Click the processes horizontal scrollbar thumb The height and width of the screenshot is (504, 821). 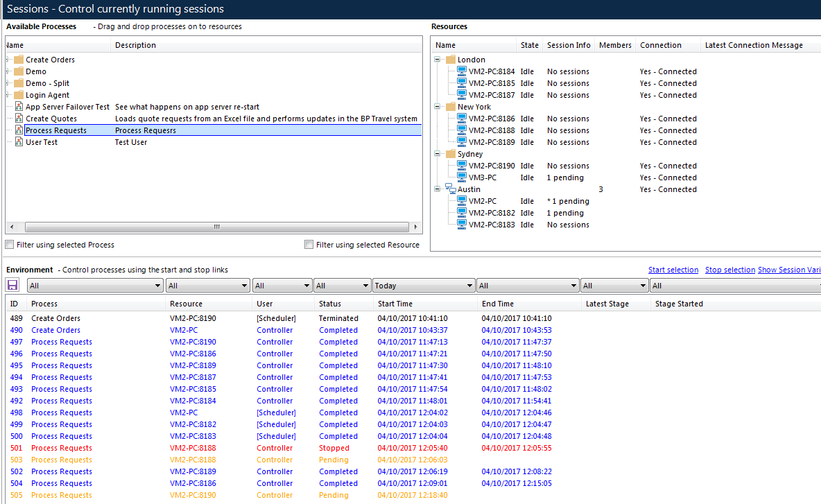(x=217, y=227)
